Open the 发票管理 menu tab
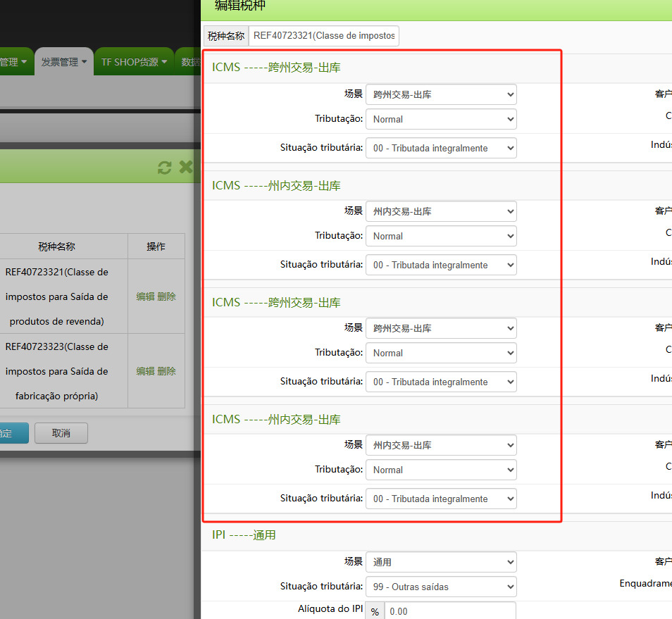The height and width of the screenshot is (619, 672). pos(63,62)
